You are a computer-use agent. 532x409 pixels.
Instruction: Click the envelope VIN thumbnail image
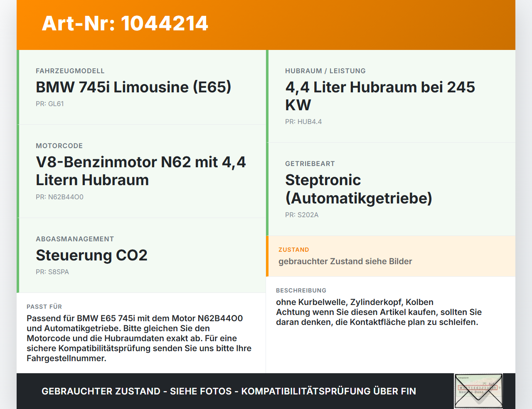478,391
